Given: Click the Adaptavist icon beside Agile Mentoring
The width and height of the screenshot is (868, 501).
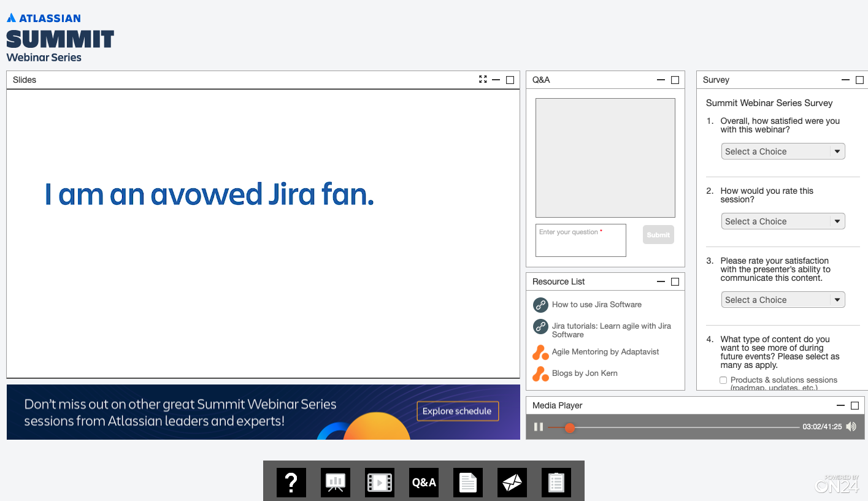Looking at the screenshot, I should coord(540,353).
